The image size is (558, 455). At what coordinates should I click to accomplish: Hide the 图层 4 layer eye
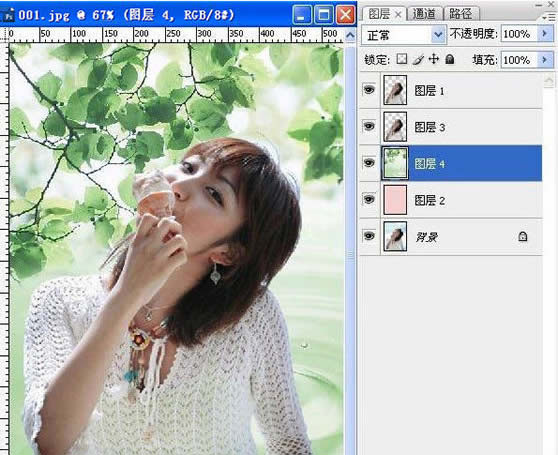pyautogui.click(x=369, y=163)
